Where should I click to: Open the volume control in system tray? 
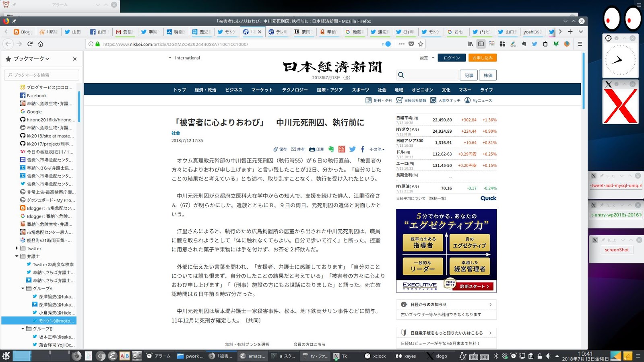click(x=548, y=356)
